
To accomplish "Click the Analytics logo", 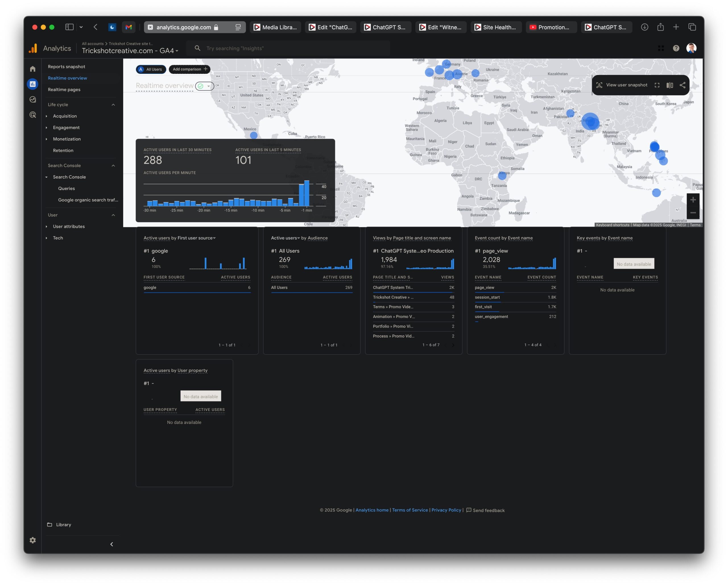I will [33, 49].
